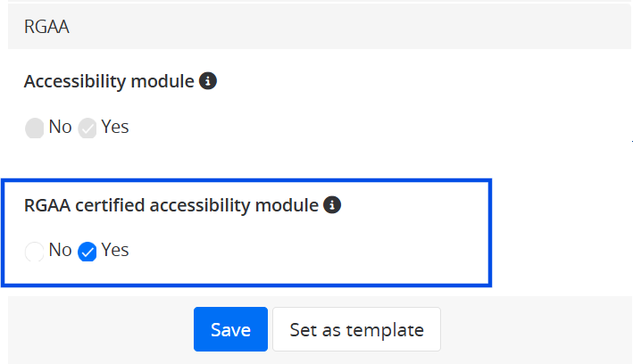Click info icon beside RGAA certified accessibility module
Viewport: 633px width, 364px height.
[x=332, y=205]
